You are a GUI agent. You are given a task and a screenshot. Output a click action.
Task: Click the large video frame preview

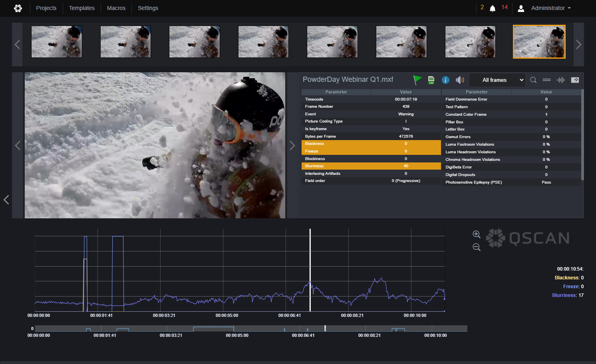(x=155, y=145)
